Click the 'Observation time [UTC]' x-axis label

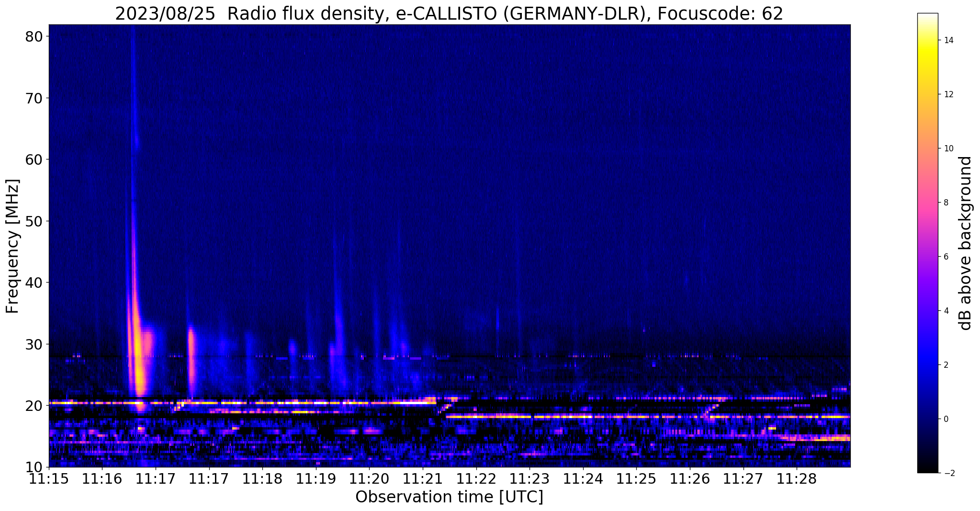[449, 497]
